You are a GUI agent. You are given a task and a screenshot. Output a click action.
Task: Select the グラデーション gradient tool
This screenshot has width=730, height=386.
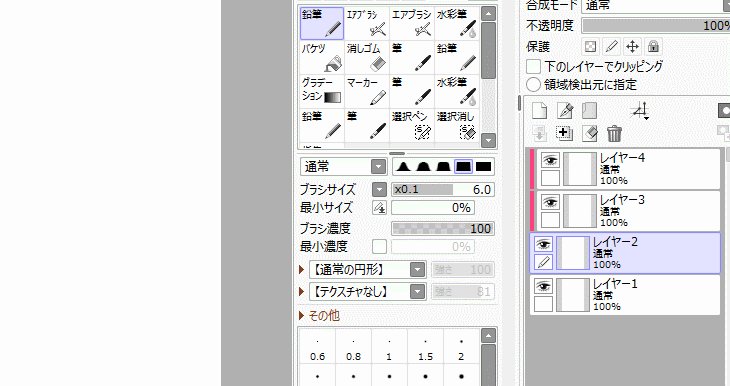click(322, 91)
